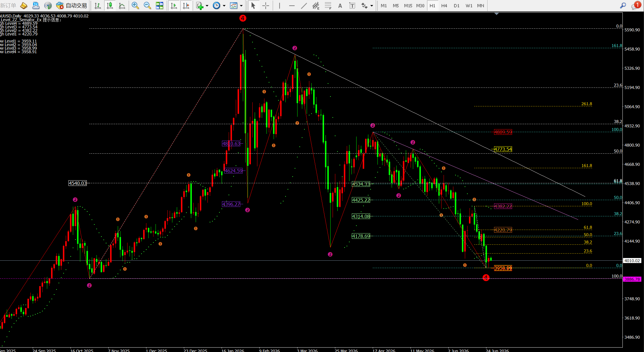Open the VPS cloud hosting icon
Viewport: 644px width, 352px height.
(36, 5)
